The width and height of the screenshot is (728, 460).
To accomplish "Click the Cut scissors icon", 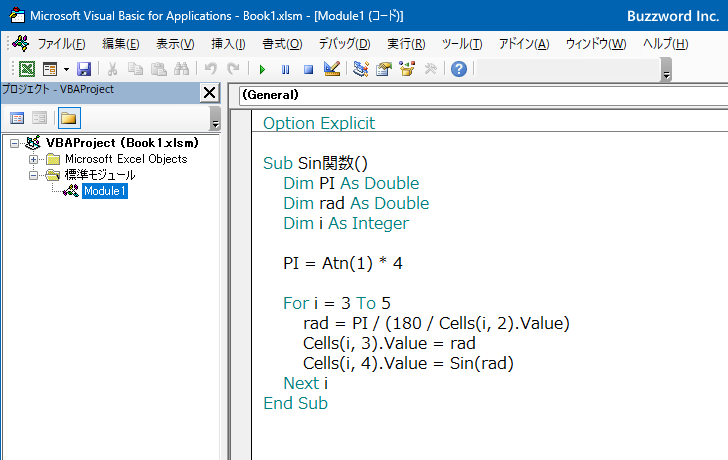I will point(112,69).
